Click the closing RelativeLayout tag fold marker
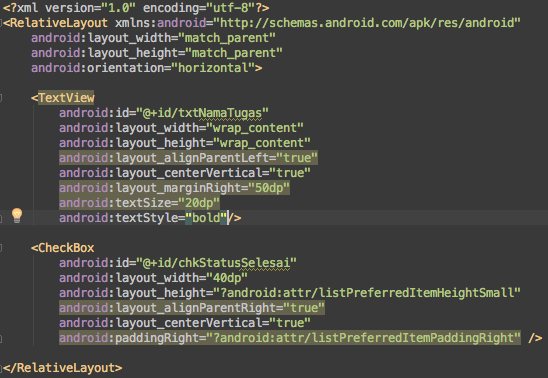The width and height of the screenshot is (548, 378). tap(1, 368)
